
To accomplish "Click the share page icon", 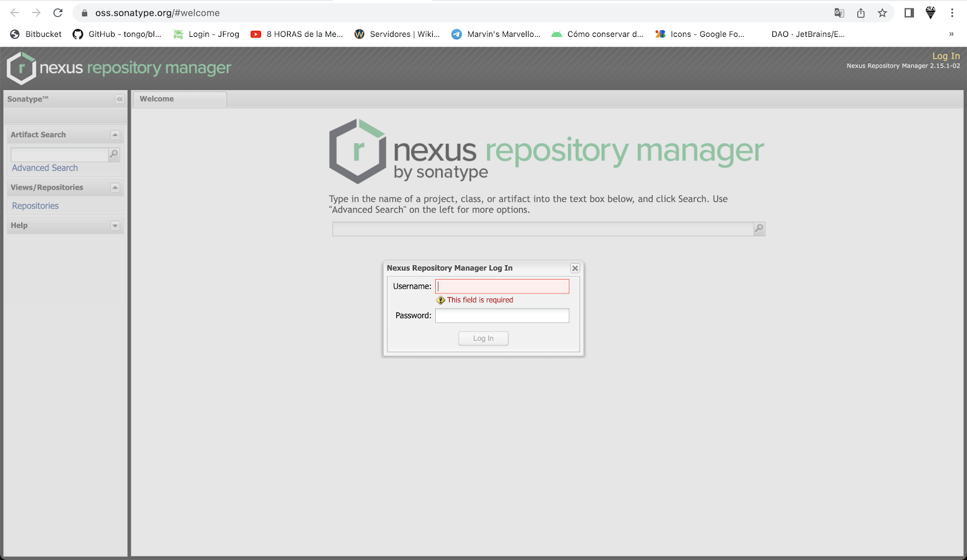I will (861, 13).
